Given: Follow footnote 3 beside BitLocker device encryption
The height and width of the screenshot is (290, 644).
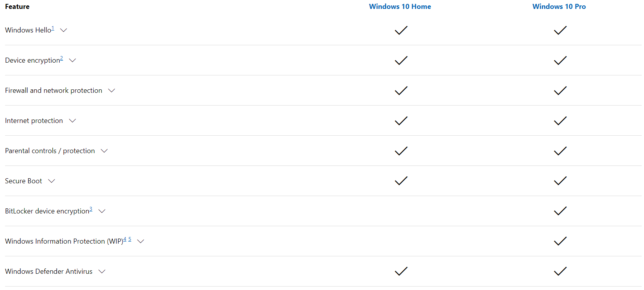Looking at the screenshot, I should (91, 209).
